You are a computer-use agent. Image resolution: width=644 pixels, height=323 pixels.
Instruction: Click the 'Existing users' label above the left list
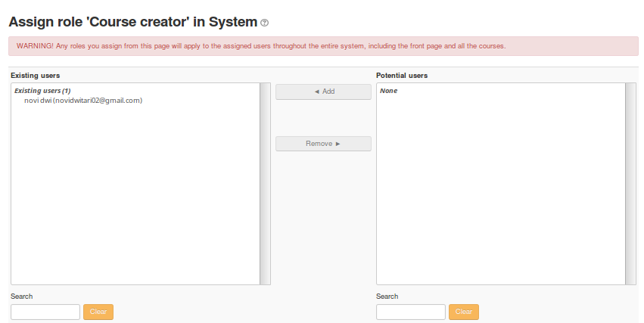pyautogui.click(x=36, y=76)
